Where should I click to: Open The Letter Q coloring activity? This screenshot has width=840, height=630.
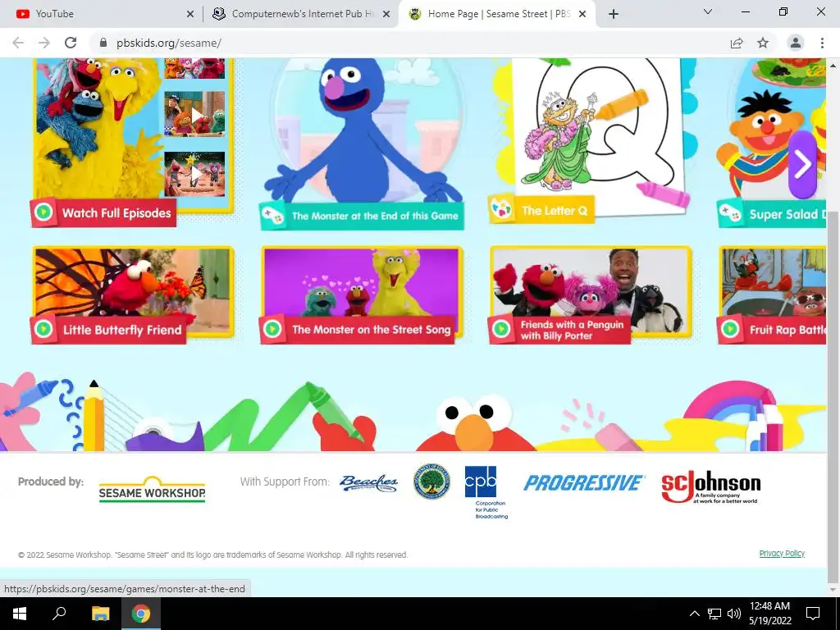coord(555,211)
